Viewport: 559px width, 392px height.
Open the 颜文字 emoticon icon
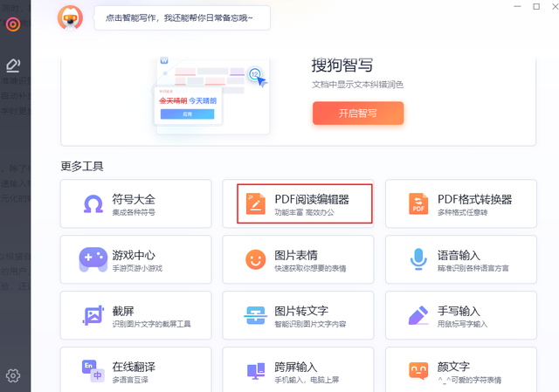coord(418,371)
